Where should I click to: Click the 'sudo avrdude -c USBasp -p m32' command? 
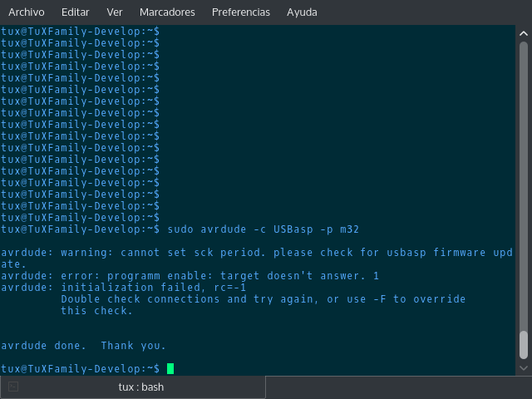263,229
